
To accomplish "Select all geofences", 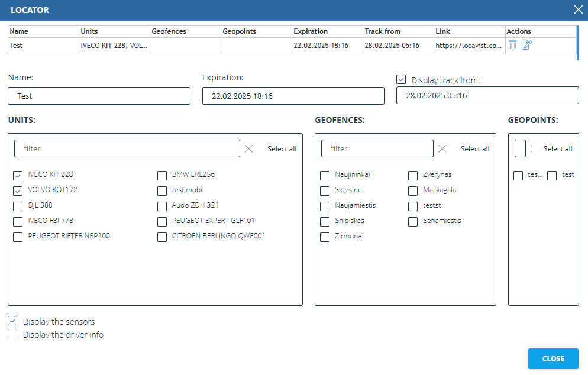I will [475, 149].
